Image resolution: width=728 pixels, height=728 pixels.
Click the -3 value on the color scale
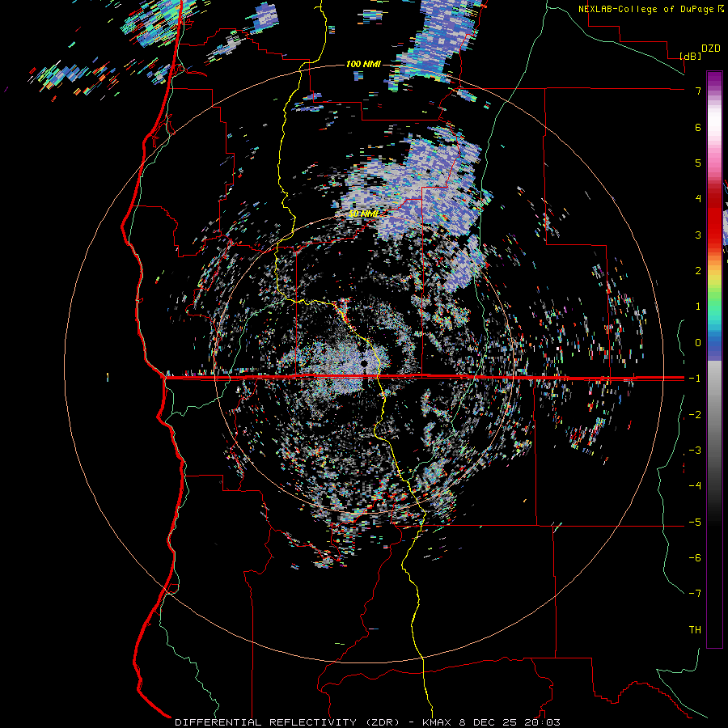pyautogui.click(x=695, y=451)
